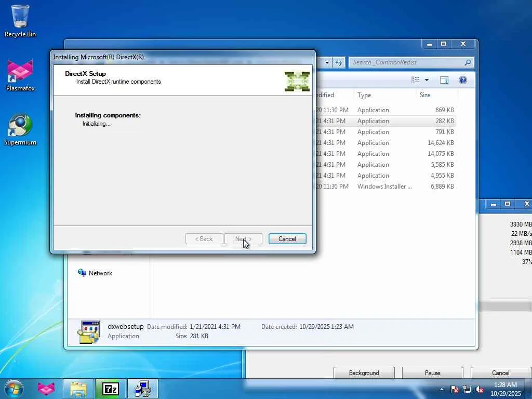532x399 pixels.
Task: Open the Windows Start orb
Action: (14, 389)
